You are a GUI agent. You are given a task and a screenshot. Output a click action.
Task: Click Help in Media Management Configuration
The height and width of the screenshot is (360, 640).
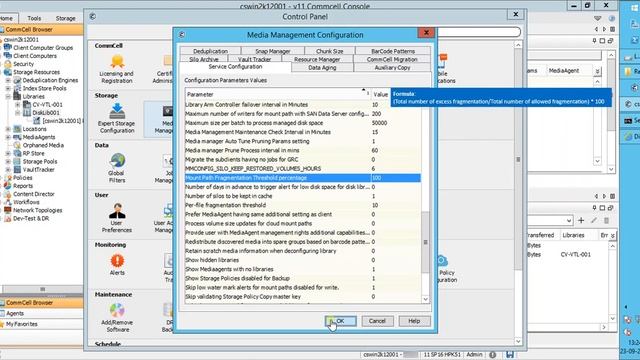(x=414, y=321)
